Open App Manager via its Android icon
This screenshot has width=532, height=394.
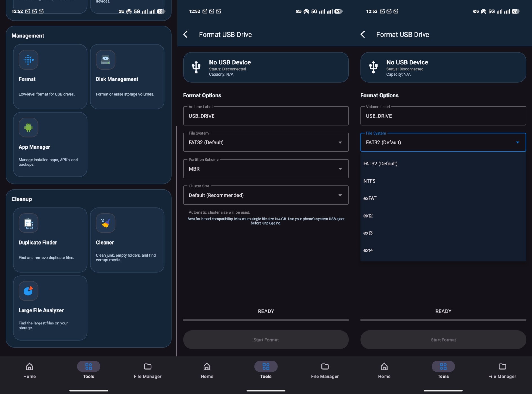(x=28, y=127)
